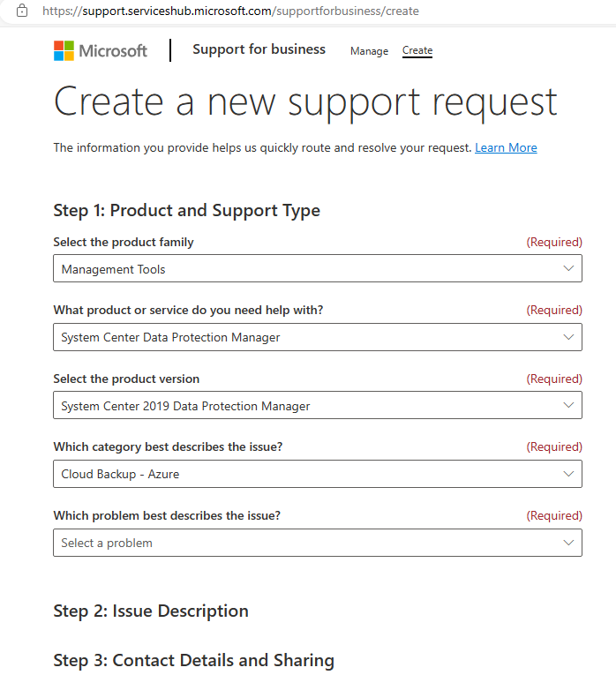Click chevron on Select a problem field
Image resolution: width=616 pixels, height=690 pixels.
tap(568, 543)
